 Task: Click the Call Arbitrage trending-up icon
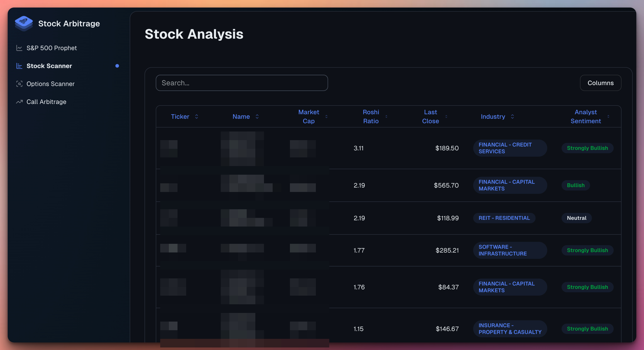click(x=19, y=102)
